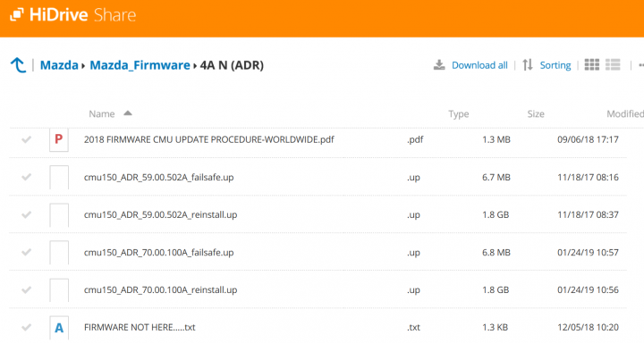Open FIRMWARE NOT HERE.....txt file name

pyautogui.click(x=140, y=327)
